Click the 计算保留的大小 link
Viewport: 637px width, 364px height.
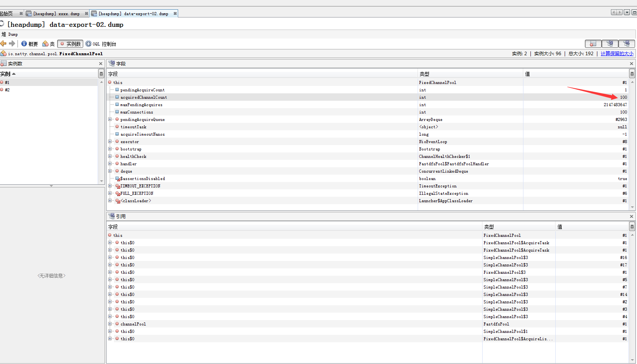pos(617,54)
